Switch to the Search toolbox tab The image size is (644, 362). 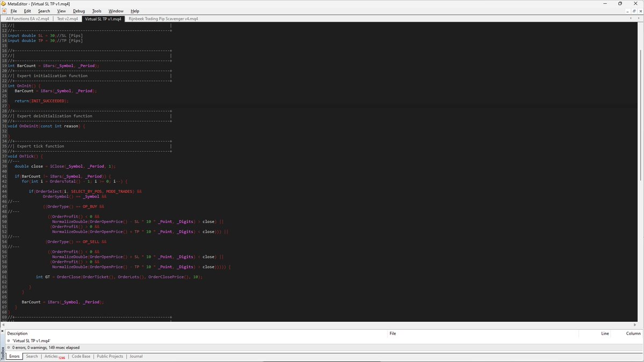(x=32, y=356)
